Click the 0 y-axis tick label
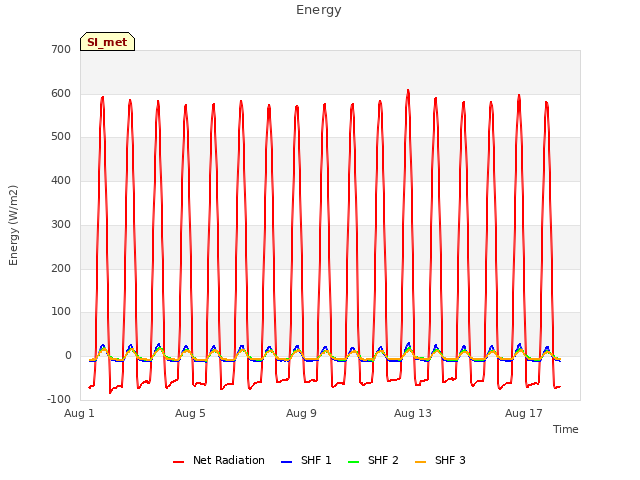 pos(68,356)
